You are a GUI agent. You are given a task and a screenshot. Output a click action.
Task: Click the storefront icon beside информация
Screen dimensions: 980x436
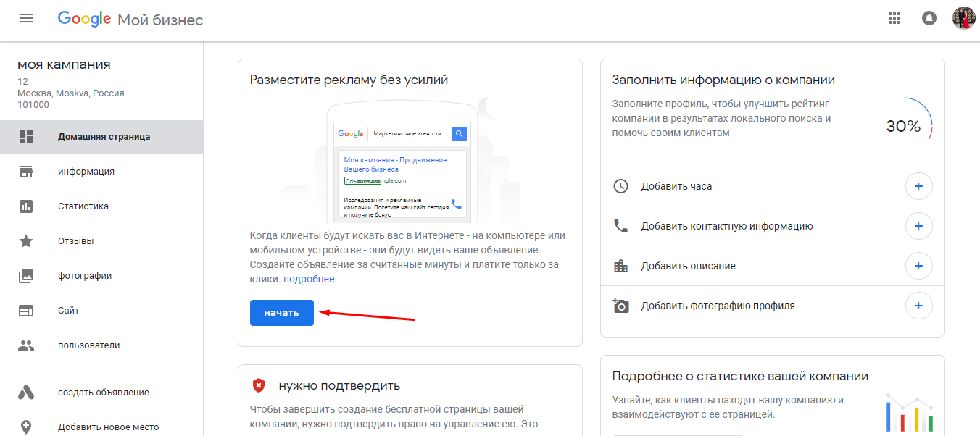[26, 172]
